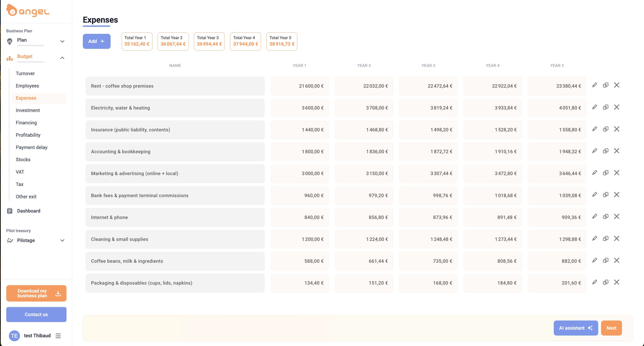Screen dimensions: 644x346
Task: Edit the Rent - coffee shop premises expense
Action: tap(595, 85)
